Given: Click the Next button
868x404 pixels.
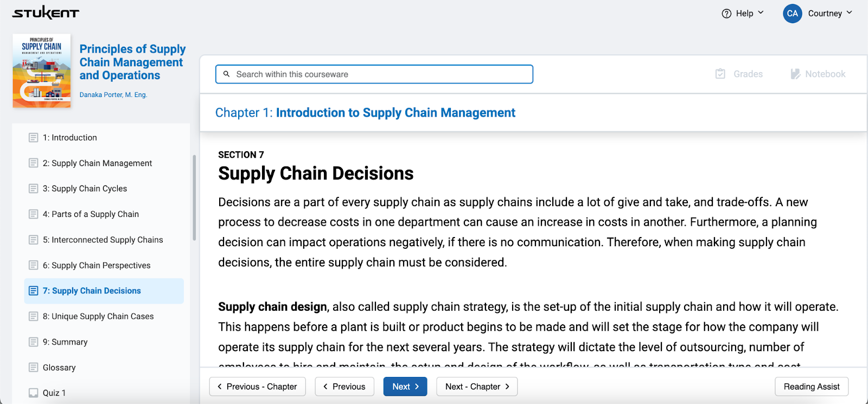Looking at the screenshot, I should (x=405, y=387).
